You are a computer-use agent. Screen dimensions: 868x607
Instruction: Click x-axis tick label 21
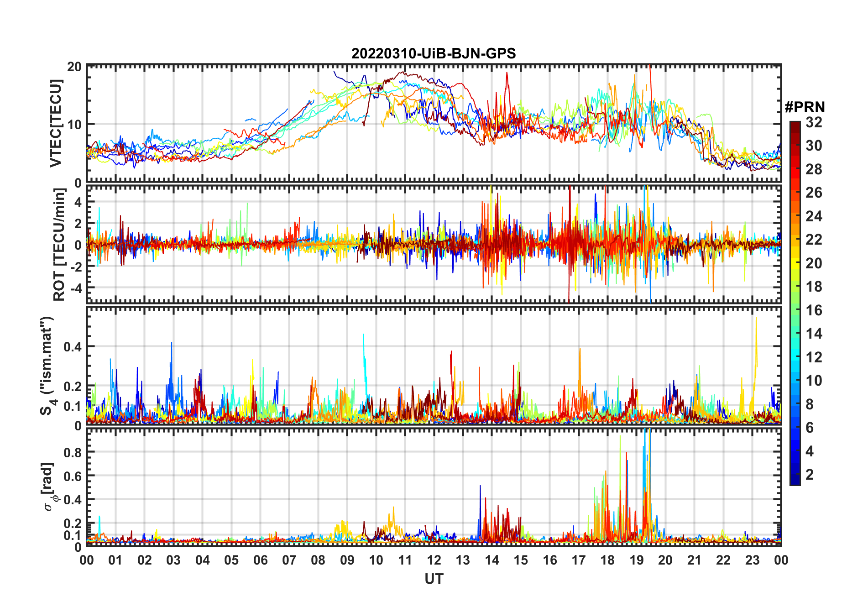(x=694, y=560)
